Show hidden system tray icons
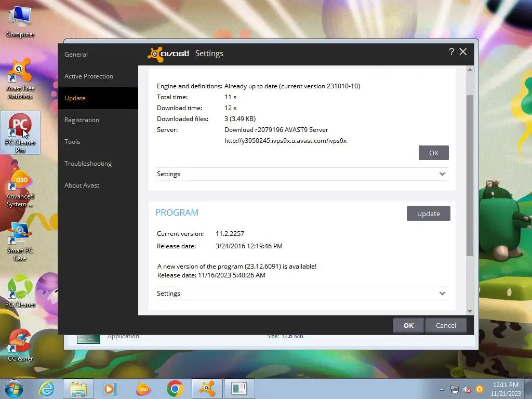532x399 pixels. [442, 389]
